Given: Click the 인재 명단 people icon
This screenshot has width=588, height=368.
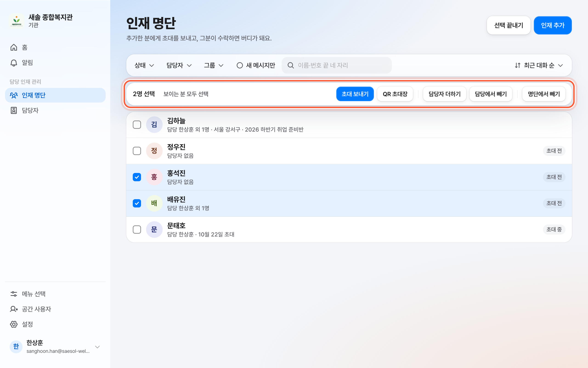Looking at the screenshot, I should [x=14, y=95].
